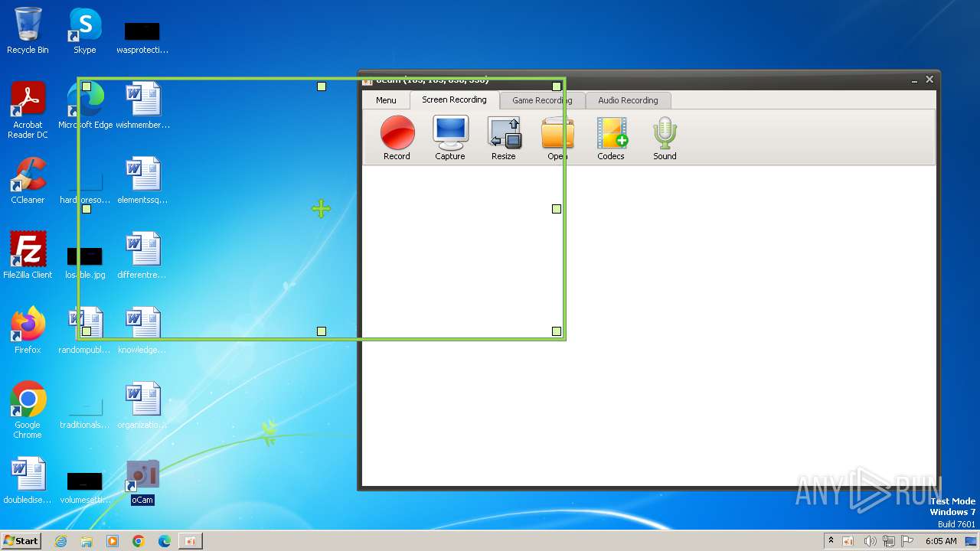Close the oCam window

(929, 80)
